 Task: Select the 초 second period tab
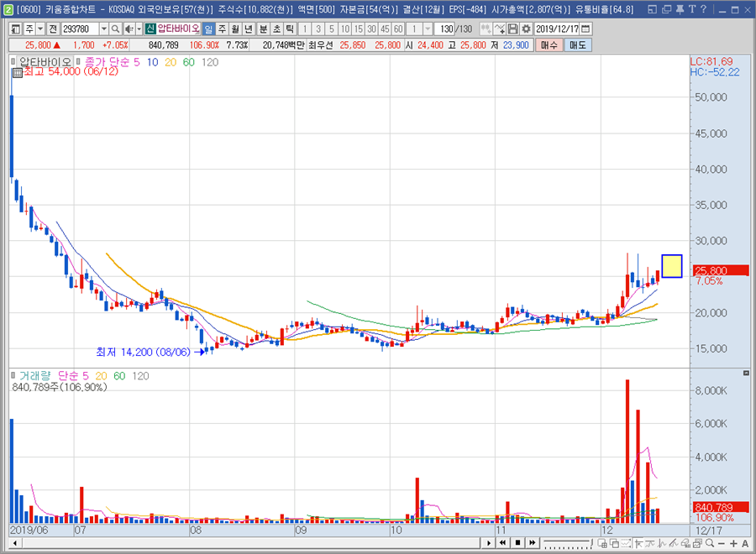click(276, 29)
